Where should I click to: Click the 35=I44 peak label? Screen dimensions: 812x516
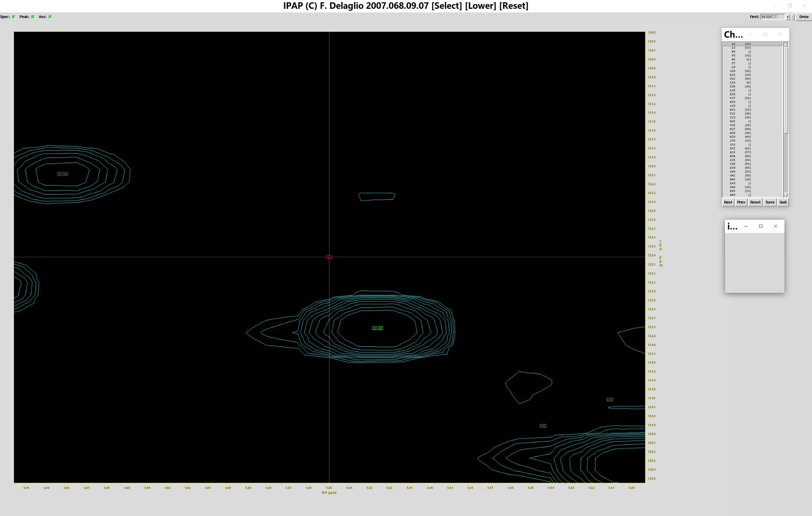pyautogui.click(x=62, y=174)
